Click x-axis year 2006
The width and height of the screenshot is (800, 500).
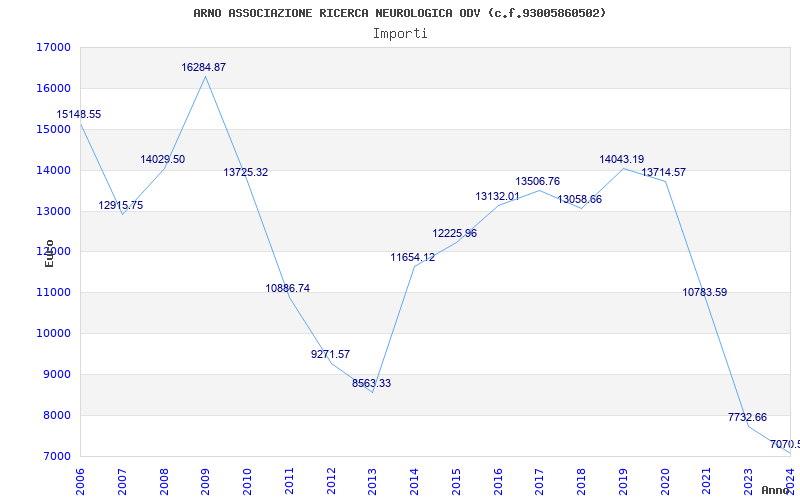[x=81, y=481]
